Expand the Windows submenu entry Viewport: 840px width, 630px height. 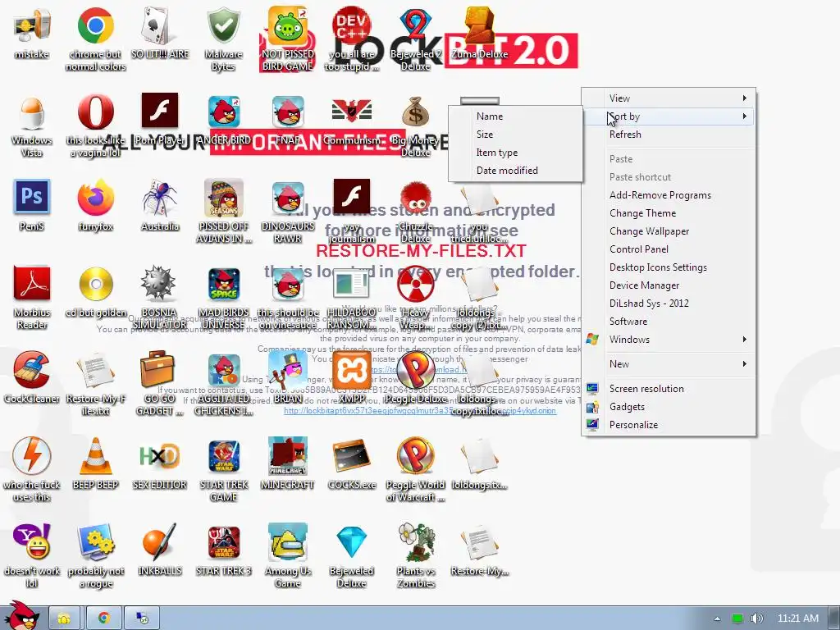[669, 339]
